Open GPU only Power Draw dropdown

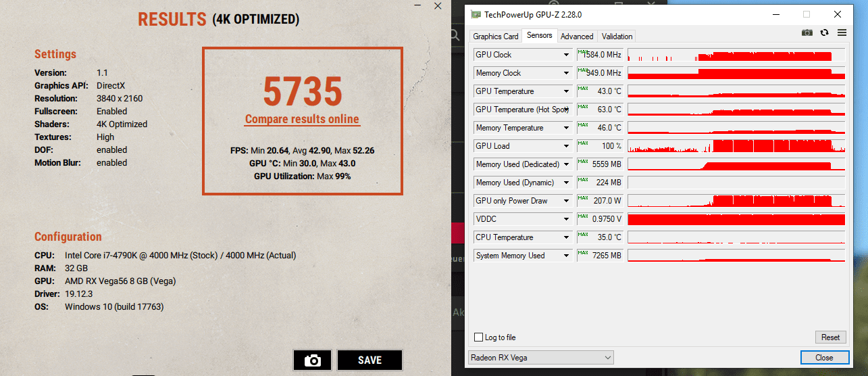point(567,201)
